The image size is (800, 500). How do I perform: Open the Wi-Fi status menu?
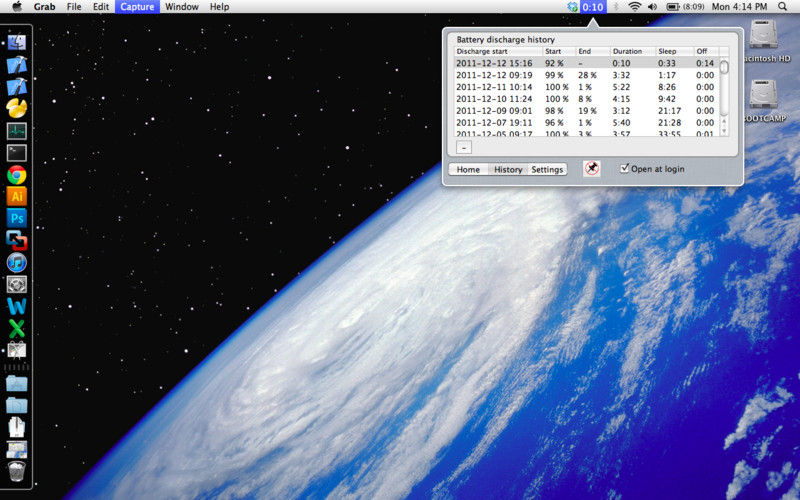click(x=635, y=7)
